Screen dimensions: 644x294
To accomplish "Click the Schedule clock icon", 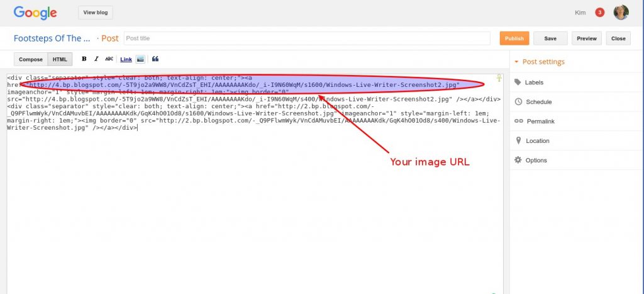I will pyautogui.click(x=518, y=101).
